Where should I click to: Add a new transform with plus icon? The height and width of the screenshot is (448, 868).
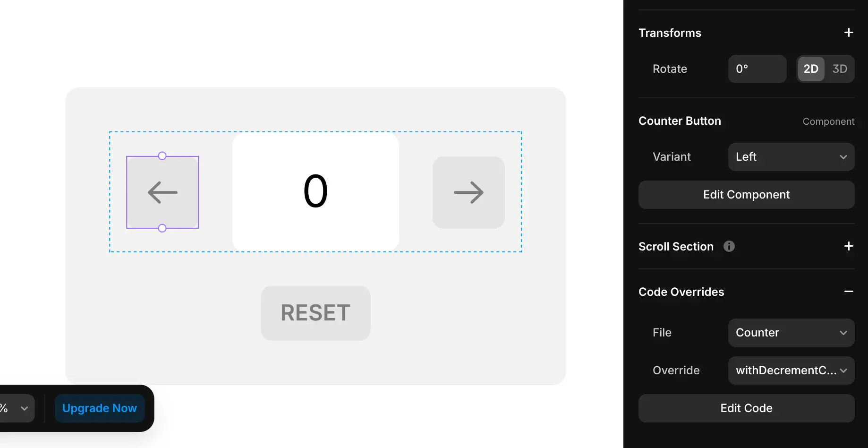[849, 33]
